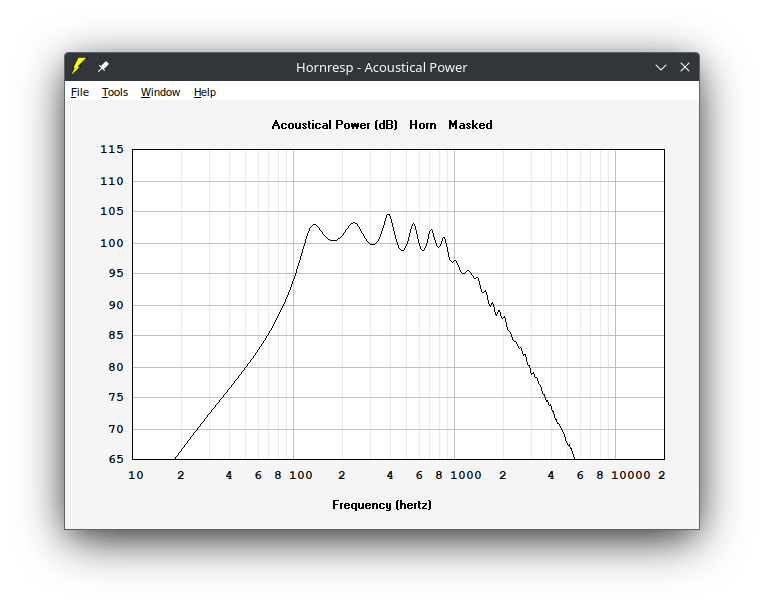
Task: Click the 'Masked' label in chart title
Action: (470, 125)
